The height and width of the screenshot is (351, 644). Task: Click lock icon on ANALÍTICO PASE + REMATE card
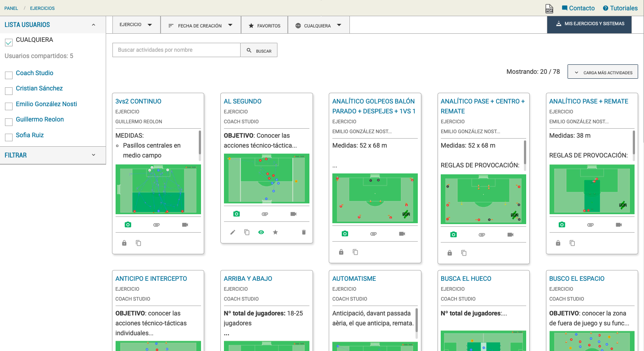(x=558, y=243)
